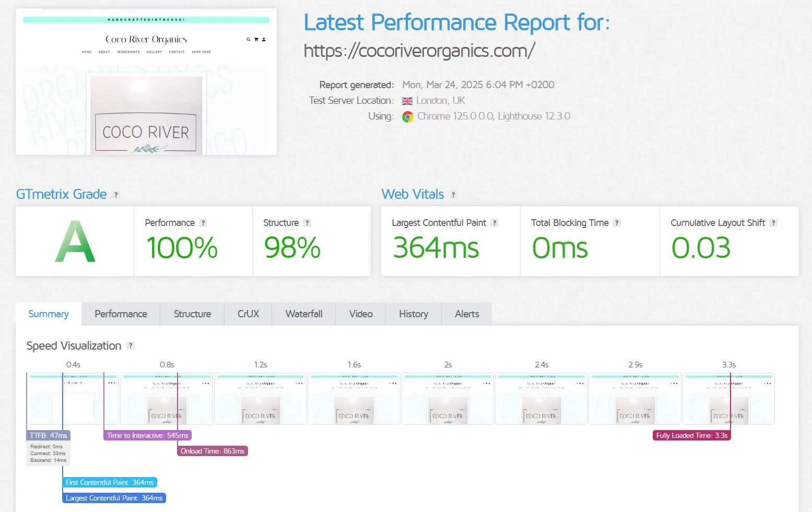Open Cumulative Layout Shift help icon
The width and height of the screenshot is (812, 512).
click(773, 223)
